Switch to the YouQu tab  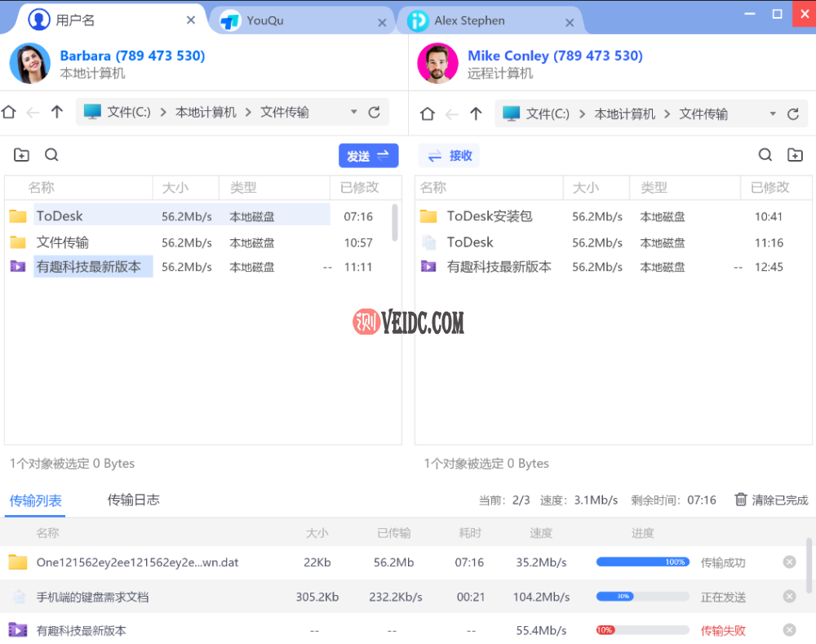click(265, 21)
